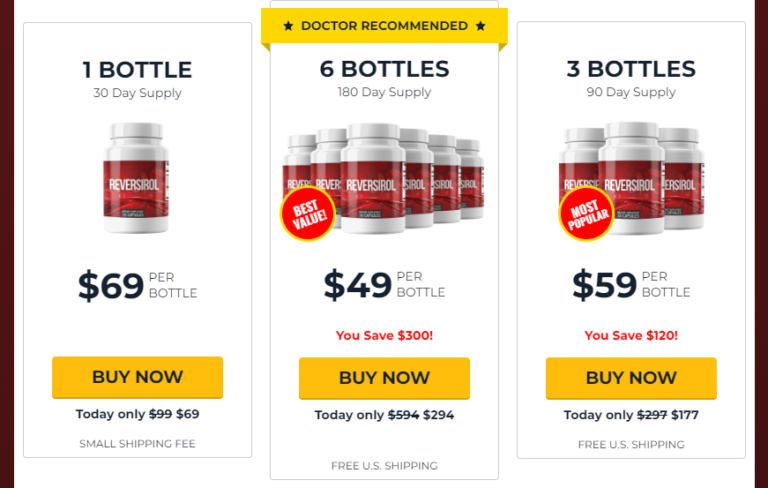This screenshot has height=488, width=768.
Task: Click the three Reversirol bottles image
Action: click(x=631, y=178)
